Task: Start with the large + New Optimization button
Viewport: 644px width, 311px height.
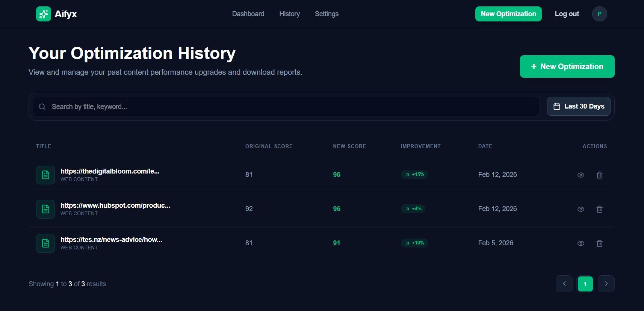Action: tap(567, 66)
